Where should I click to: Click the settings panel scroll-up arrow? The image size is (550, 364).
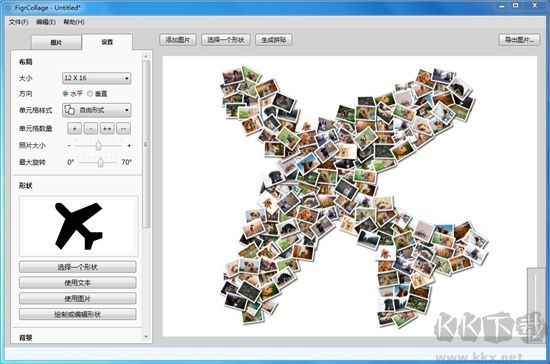click(146, 56)
